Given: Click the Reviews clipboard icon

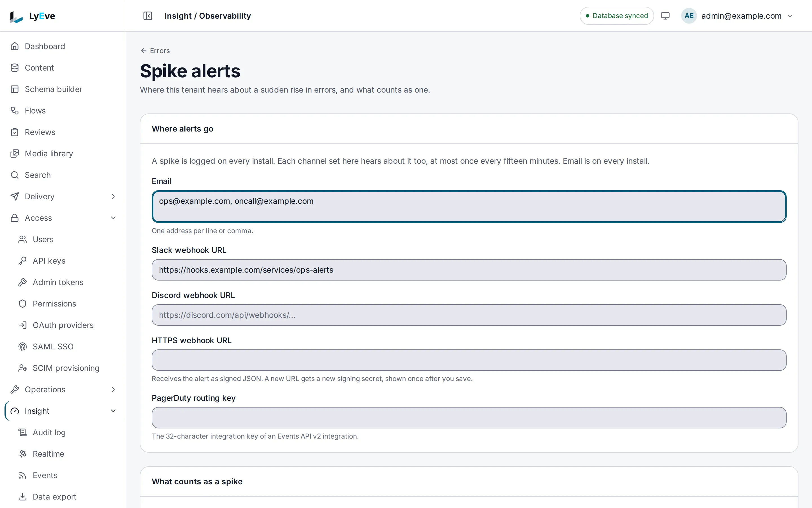Looking at the screenshot, I should [15, 132].
